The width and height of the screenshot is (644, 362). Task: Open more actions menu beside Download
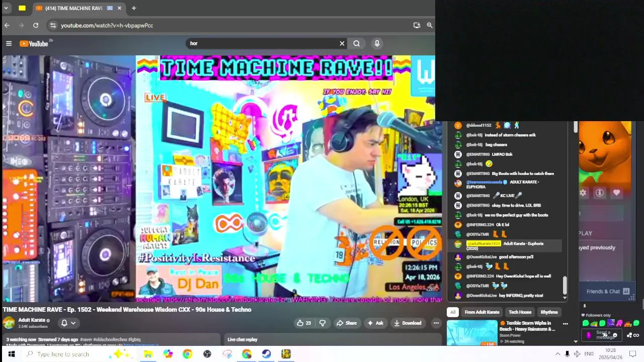coord(436,323)
